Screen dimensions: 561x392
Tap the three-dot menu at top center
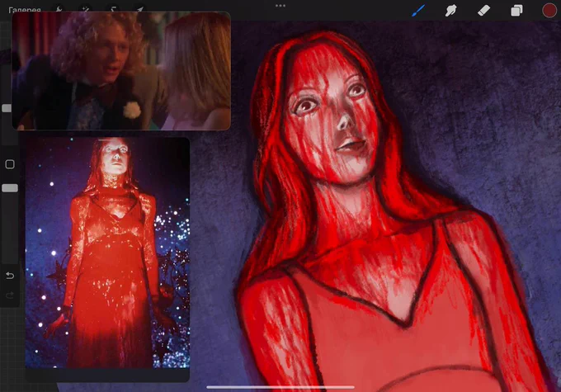(x=280, y=6)
